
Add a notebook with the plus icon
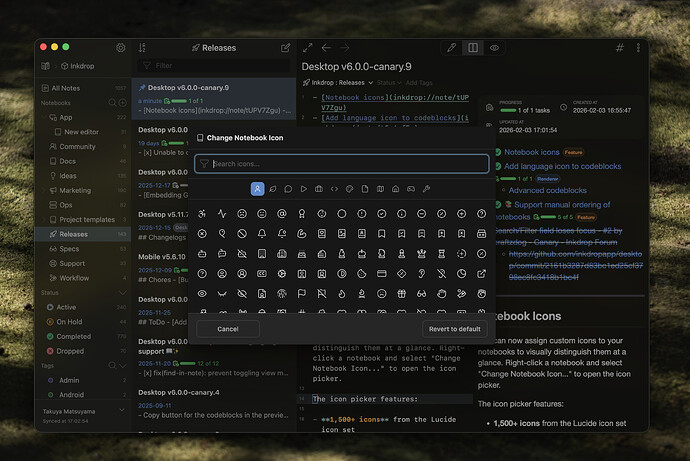(121, 103)
